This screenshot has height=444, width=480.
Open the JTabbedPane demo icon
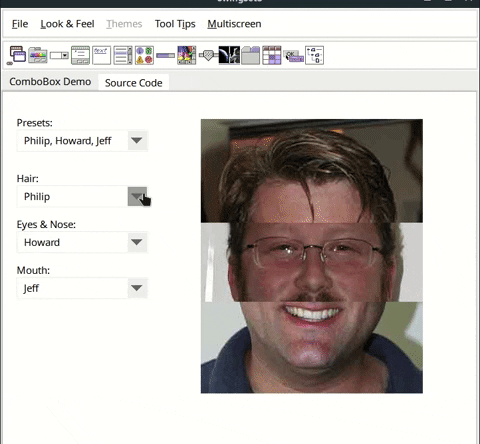pos(251,55)
